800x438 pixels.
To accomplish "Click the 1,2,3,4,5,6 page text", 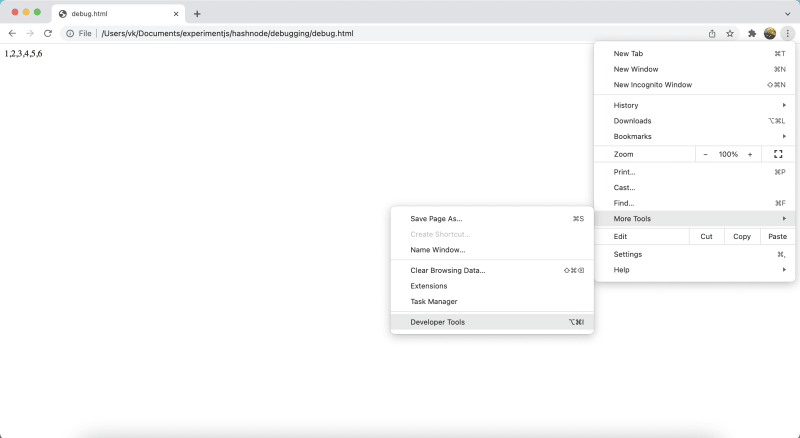I will [x=23, y=54].
